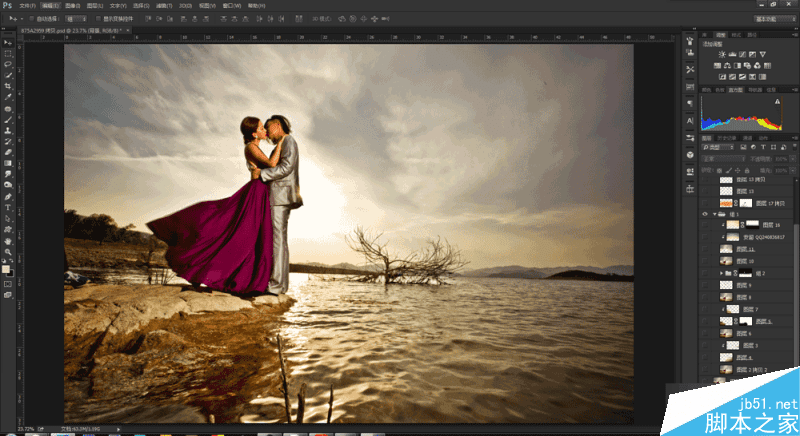The height and width of the screenshot is (436, 800).
Task: Select the Eyedropper tool
Action: point(8,97)
